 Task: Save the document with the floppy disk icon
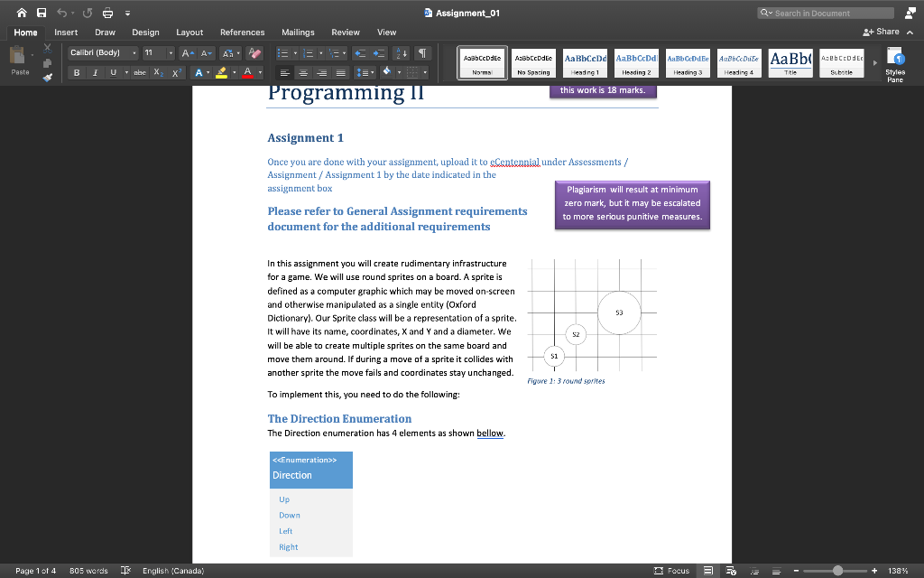pos(42,13)
